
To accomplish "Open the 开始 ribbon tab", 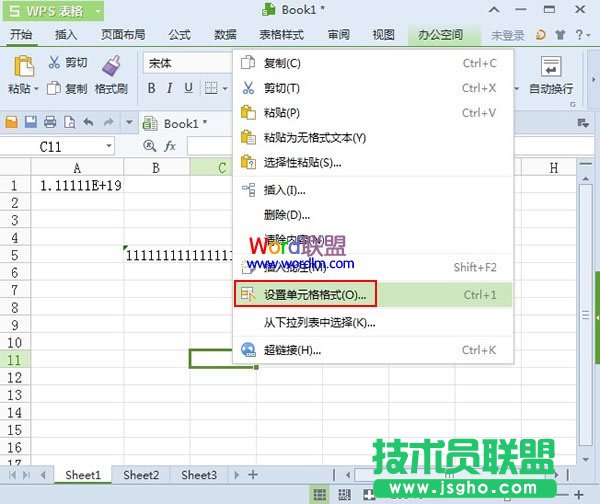I will coord(21,35).
